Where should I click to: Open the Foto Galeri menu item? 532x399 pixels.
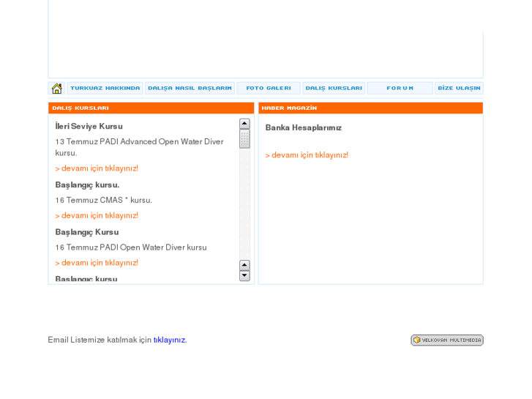pos(269,88)
